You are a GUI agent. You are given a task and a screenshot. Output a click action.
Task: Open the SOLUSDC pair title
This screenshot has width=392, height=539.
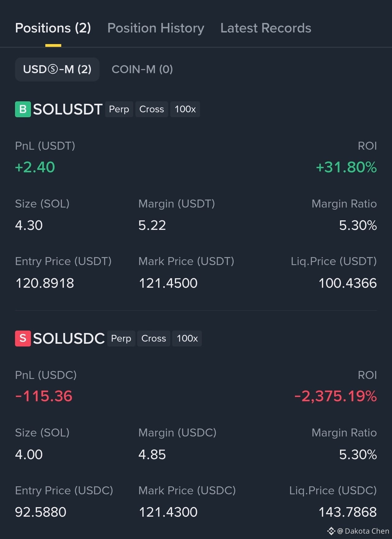pos(69,339)
